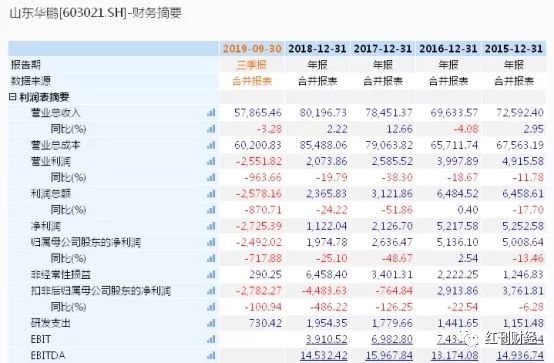Select the 2019-09-30 column header
The image size is (554, 363).
252,48
